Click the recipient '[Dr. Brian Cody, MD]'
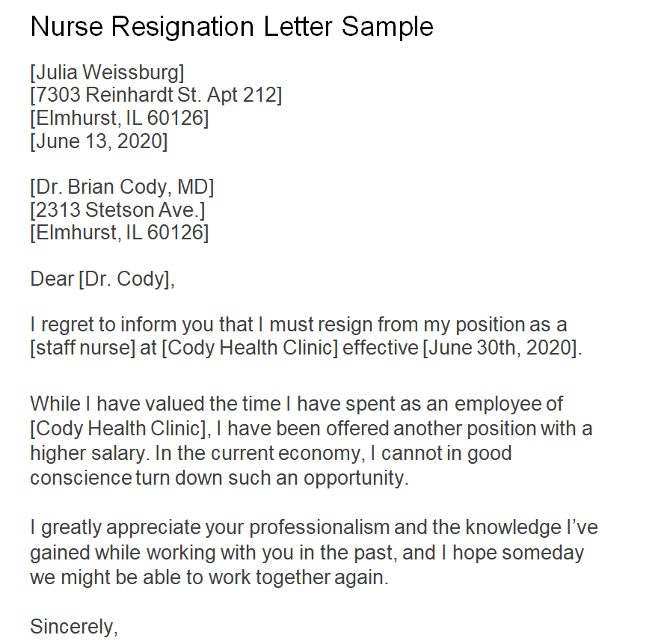Screen dimensions: 667x644 coord(122,187)
